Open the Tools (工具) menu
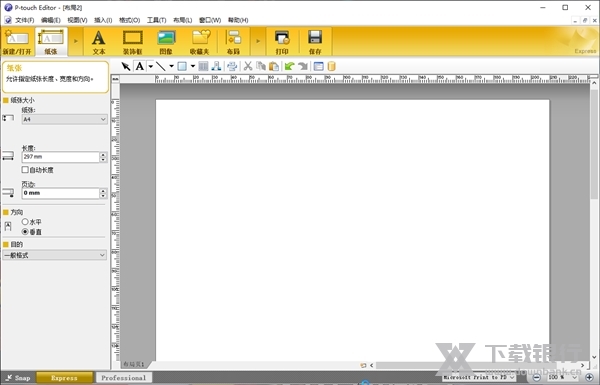 [x=157, y=20]
